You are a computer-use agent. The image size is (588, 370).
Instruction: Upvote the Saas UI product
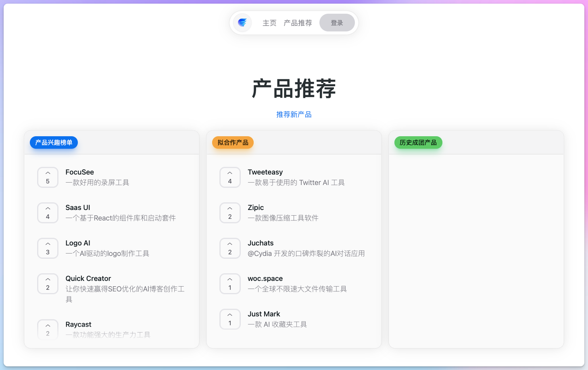(x=48, y=213)
